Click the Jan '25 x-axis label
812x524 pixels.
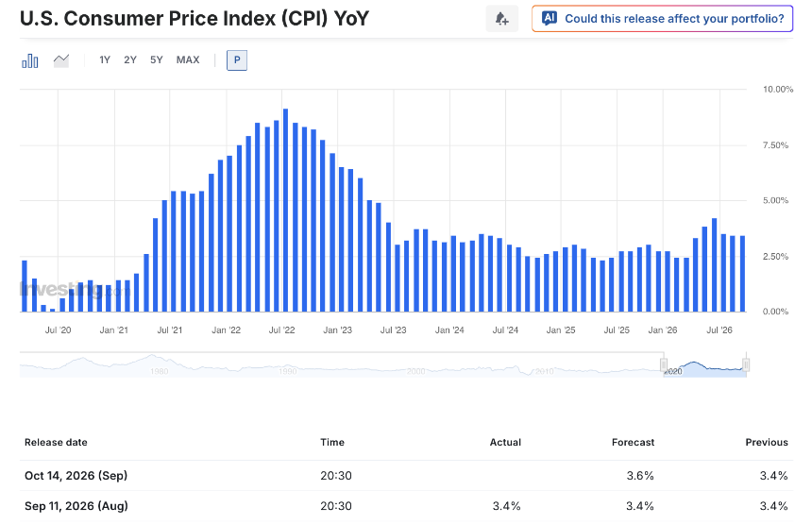[561, 330]
